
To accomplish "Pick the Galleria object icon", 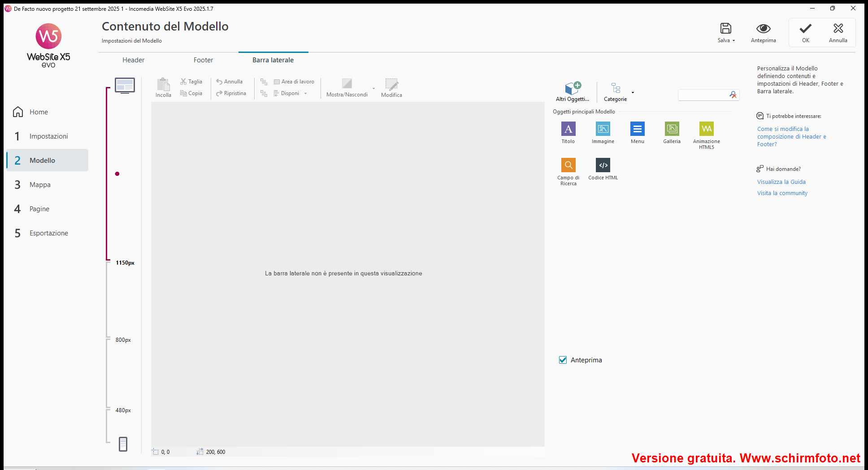I will [672, 130].
